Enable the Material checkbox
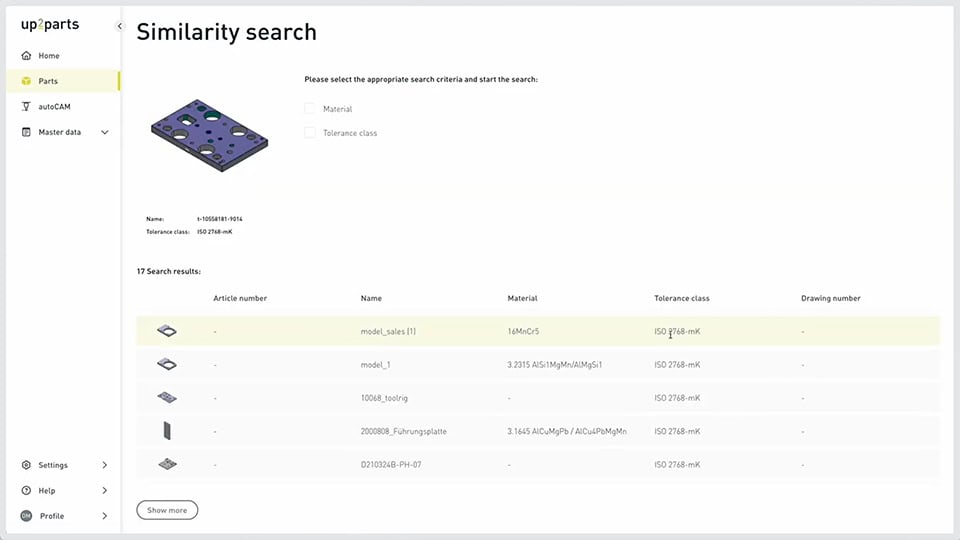This screenshot has width=960, height=540. pyautogui.click(x=310, y=108)
